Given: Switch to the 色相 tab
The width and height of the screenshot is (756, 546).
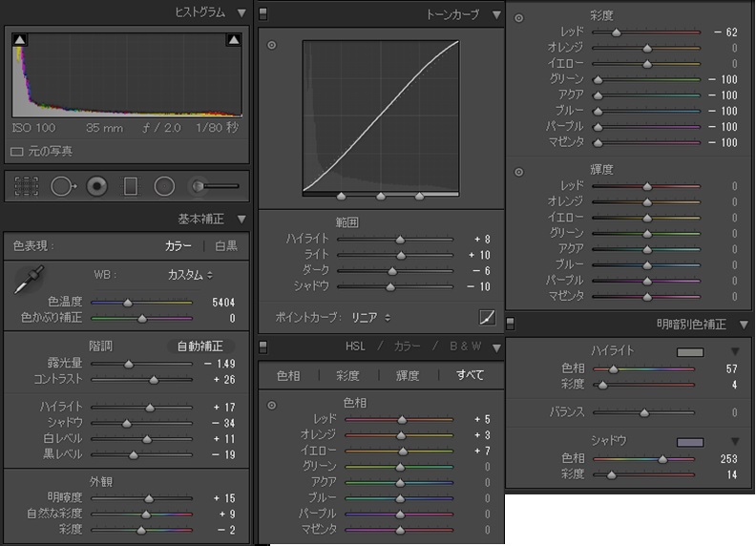Looking at the screenshot, I should [x=288, y=375].
